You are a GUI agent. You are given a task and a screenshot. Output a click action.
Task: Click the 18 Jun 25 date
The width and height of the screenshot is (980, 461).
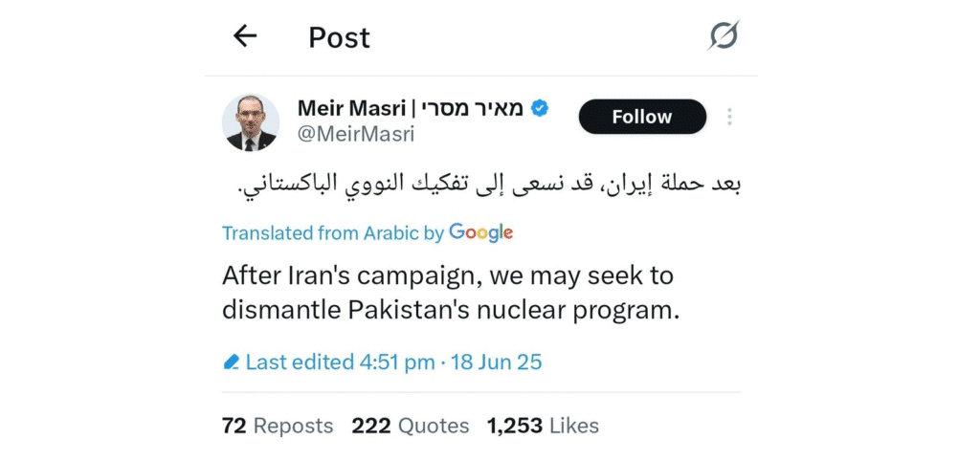495,362
